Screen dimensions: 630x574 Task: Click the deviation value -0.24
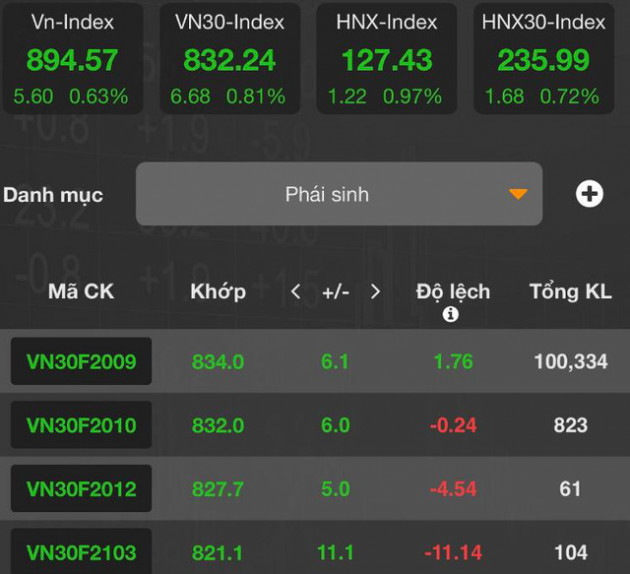pyautogui.click(x=453, y=425)
